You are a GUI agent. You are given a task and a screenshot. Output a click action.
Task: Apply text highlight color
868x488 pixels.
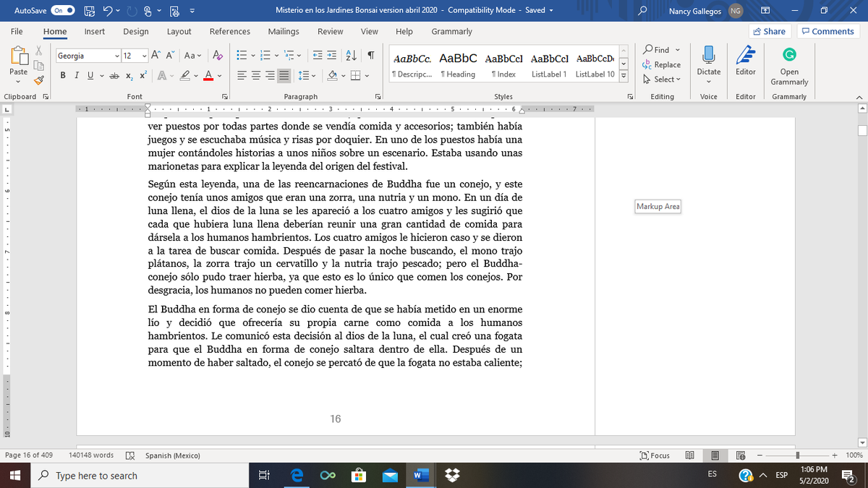pyautogui.click(x=185, y=75)
